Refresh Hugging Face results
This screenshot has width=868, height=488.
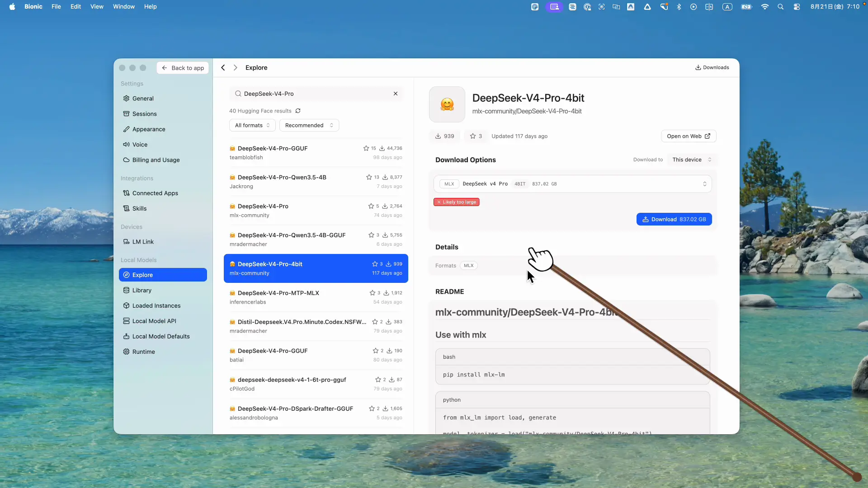coord(298,111)
